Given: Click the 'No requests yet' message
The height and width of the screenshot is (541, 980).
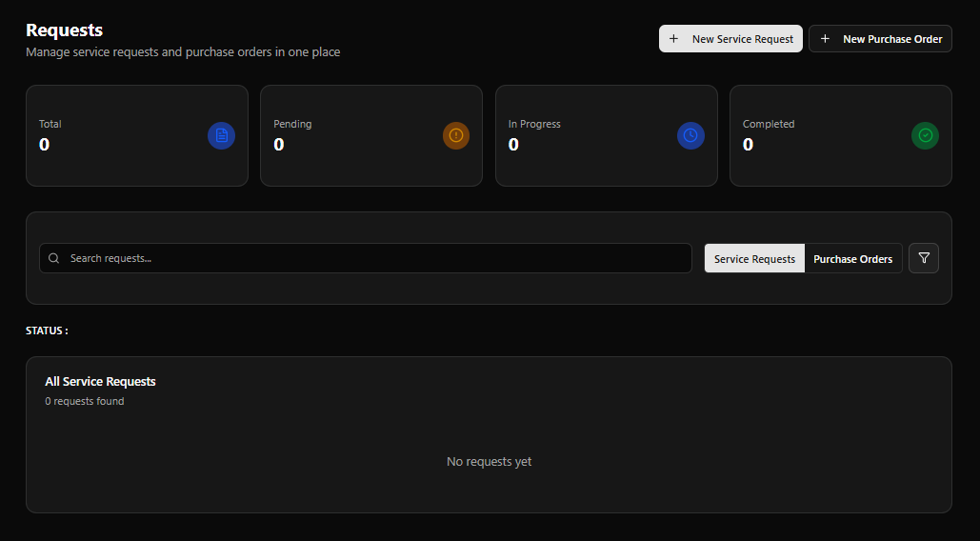Looking at the screenshot, I should point(489,462).
